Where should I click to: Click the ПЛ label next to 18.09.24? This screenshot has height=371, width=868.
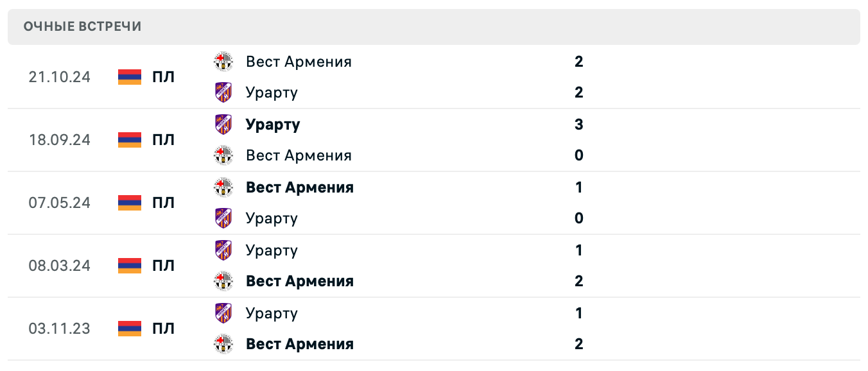pyautogui.click(x=164, y=139)
